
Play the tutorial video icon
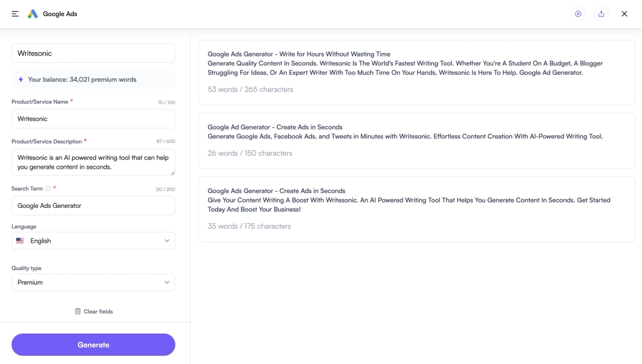[578, 14]
